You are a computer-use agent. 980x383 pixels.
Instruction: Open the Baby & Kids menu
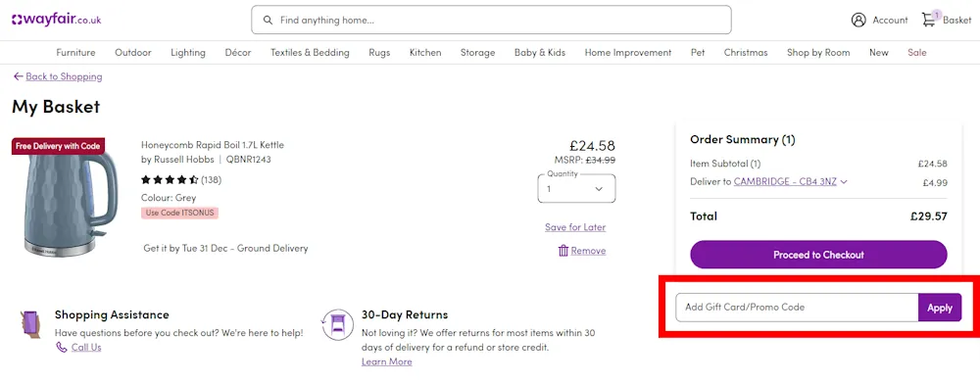pos(540,53)
